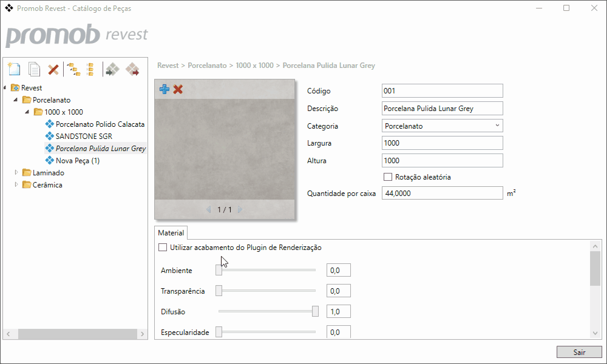Enable the Rotação aleatória checkbox
The width and height of the screenshot is (607, 364).
click(x=388, y=177)
